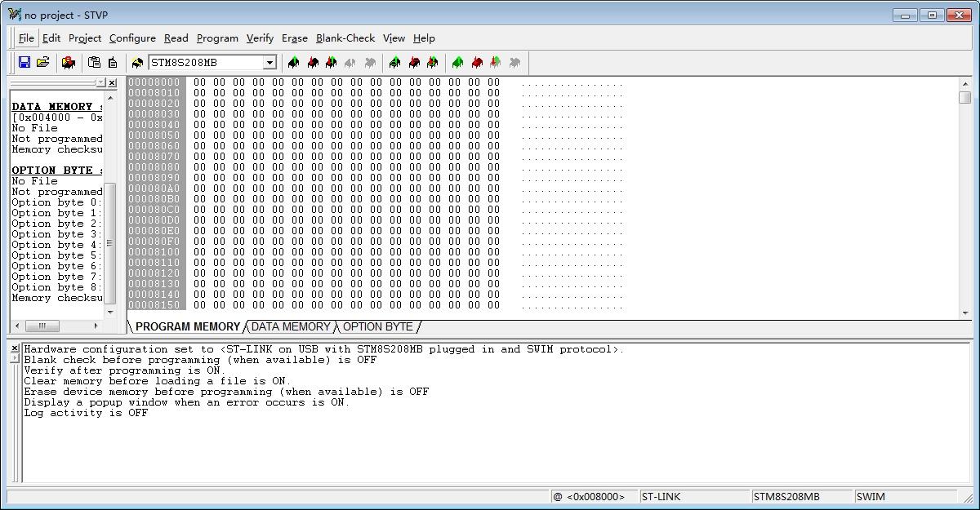Click the Program all tabs red icon
The height and width of the screenshot is (510, 980).
tap(477, 63)
